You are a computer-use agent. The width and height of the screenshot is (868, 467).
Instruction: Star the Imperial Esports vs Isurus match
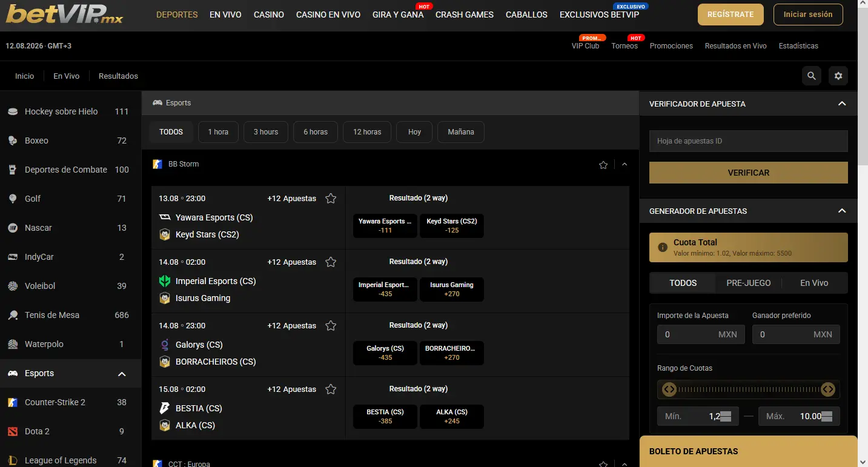(331, 262)
